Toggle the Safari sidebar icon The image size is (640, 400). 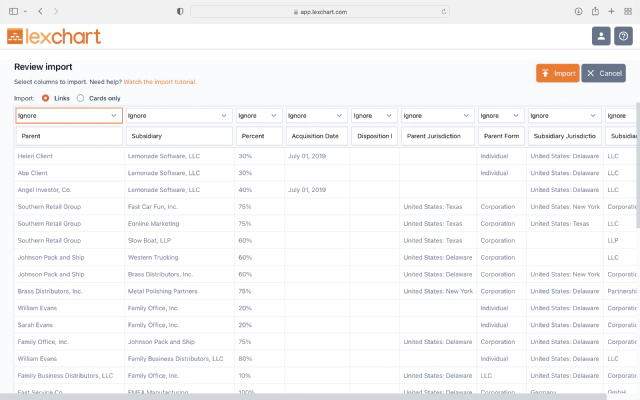tap(13, 11)
